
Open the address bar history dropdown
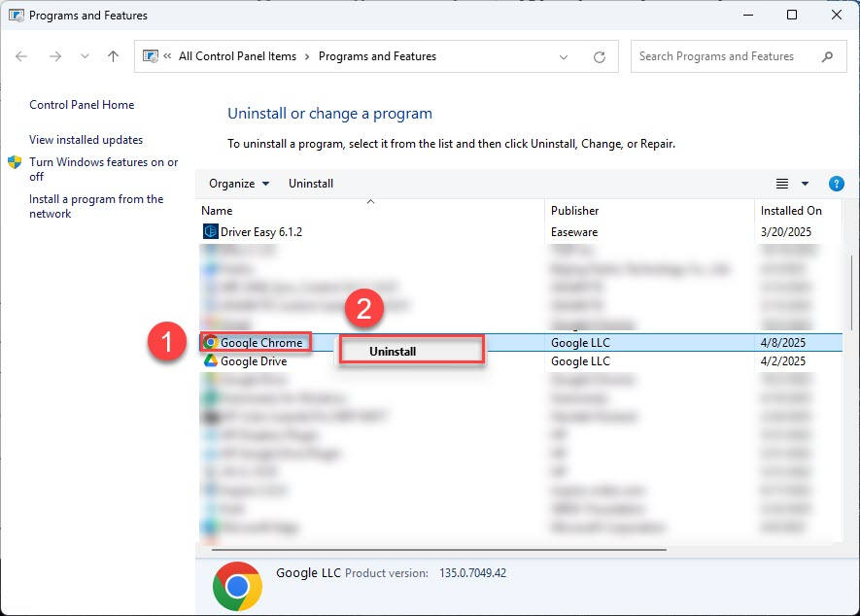pos(564,56)
